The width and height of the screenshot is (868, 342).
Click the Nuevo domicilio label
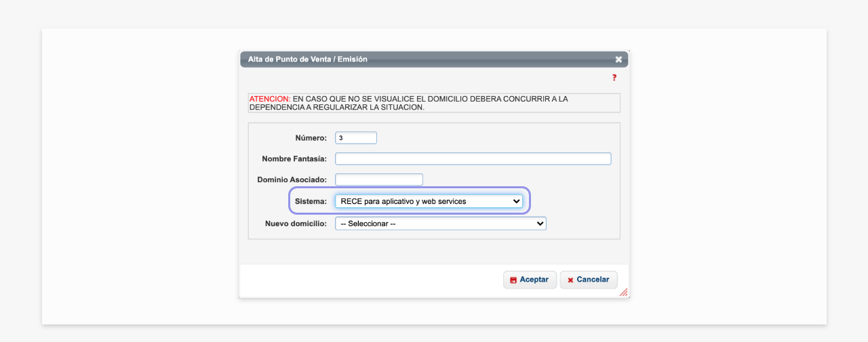coord(296,223)
